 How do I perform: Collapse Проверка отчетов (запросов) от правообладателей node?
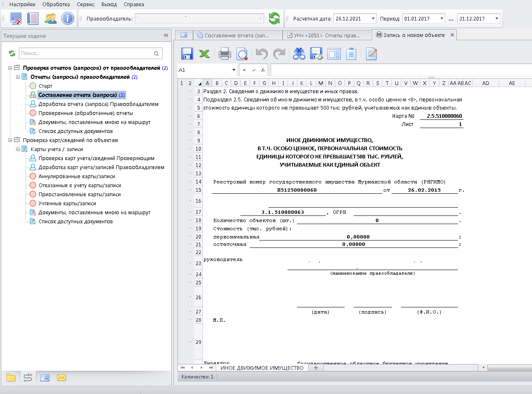tap(10, 68)
